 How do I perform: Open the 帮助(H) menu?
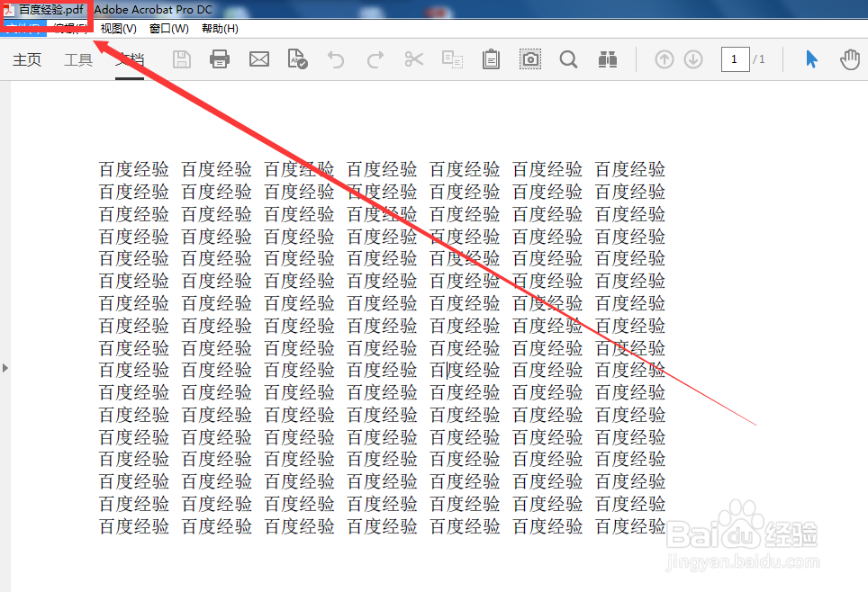click(x=221, y=29)
